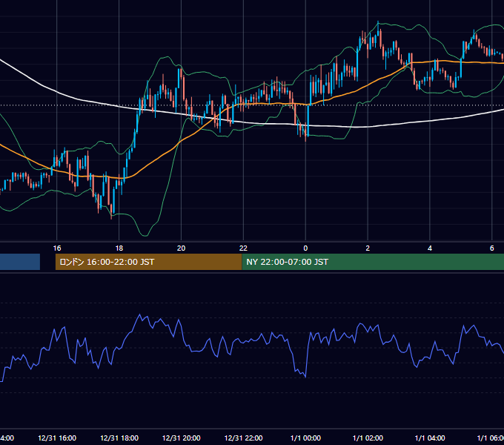Click the '12/31 16:00' date label
Image resolution: width=504 pixels, height=445 pixels.
(57, 438)
